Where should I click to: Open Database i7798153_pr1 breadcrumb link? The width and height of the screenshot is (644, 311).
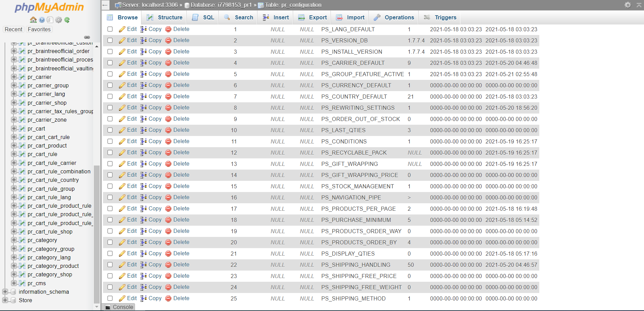221,5
